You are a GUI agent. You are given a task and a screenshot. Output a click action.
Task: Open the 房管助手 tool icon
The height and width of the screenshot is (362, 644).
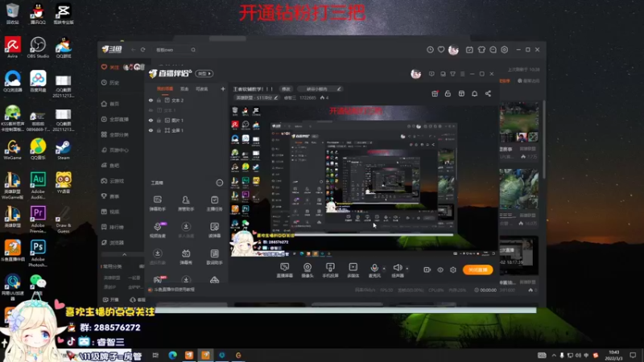[x=186, y=204]
